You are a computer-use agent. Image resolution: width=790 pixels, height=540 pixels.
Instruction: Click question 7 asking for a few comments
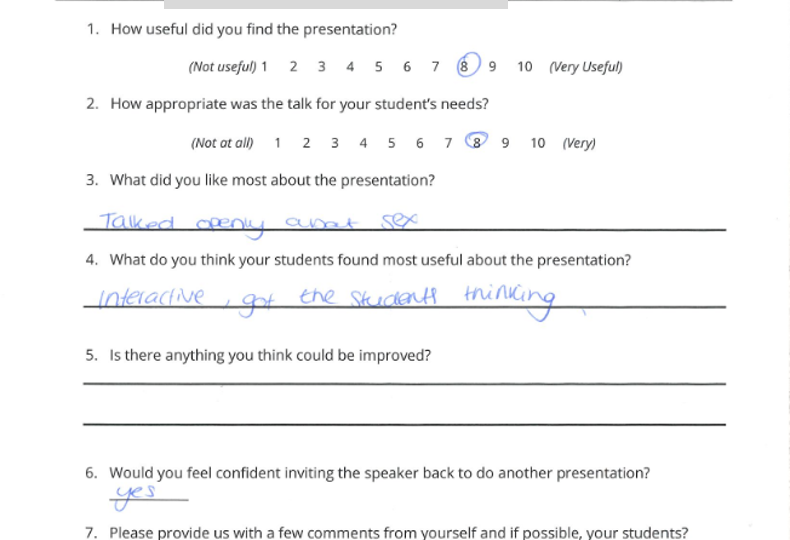coord(399,532)
